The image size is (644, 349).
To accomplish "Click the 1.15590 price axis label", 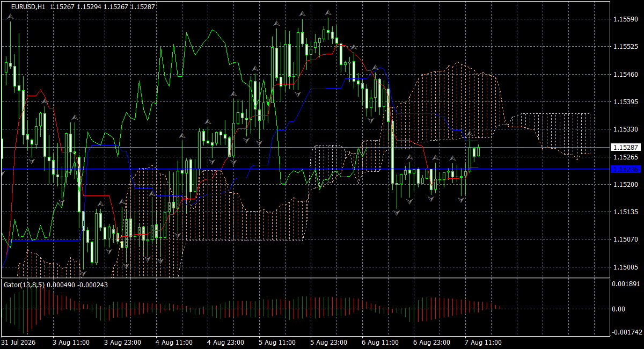I will point(625,19).
